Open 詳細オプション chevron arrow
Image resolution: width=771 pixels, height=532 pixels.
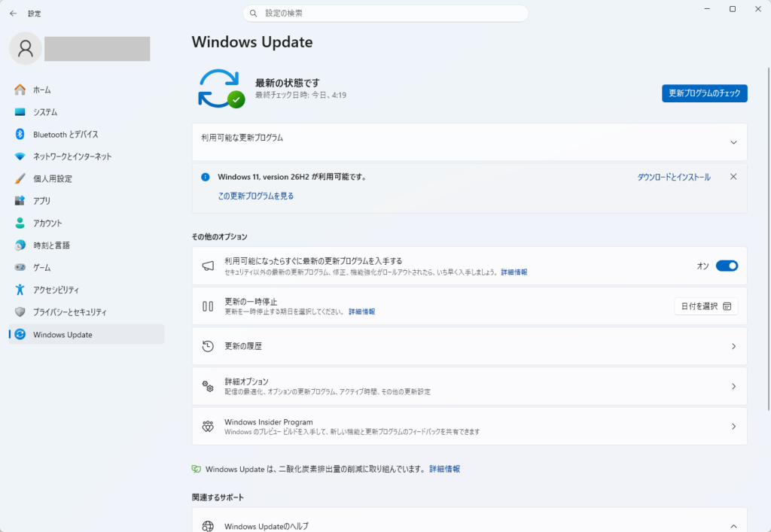pyautogui.click(x=733, y=387)
